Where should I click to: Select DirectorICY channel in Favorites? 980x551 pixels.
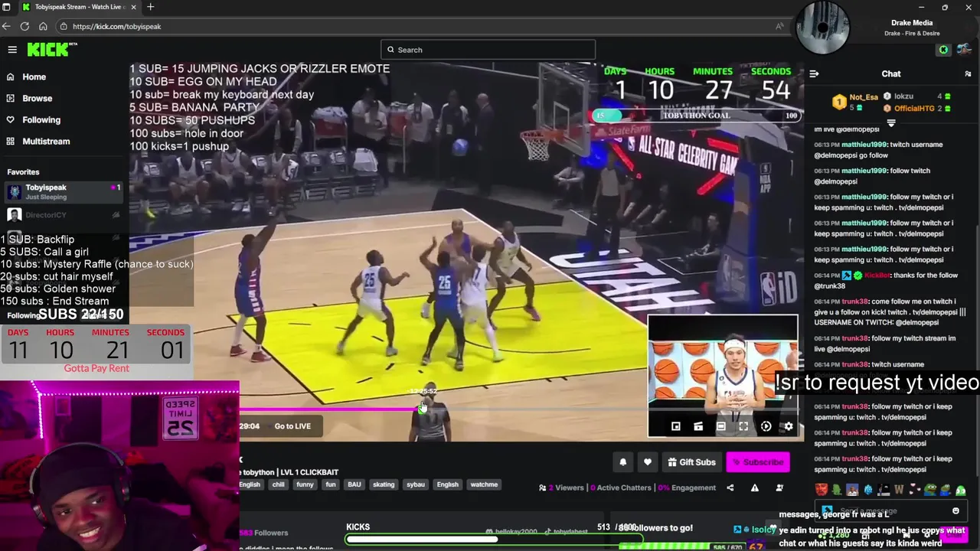point(63,215)
